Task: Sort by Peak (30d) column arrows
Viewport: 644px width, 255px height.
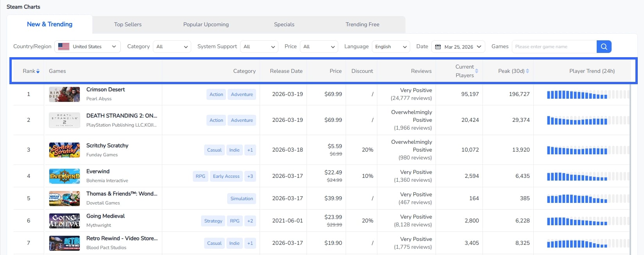Action: [x=527, y=71]
